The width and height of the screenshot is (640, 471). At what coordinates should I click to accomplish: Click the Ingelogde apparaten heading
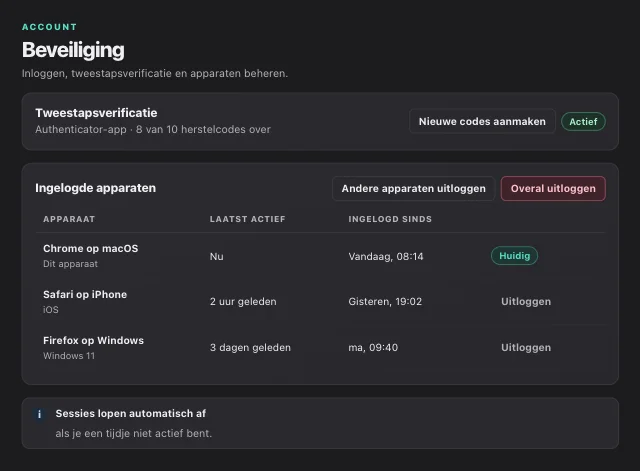[x=96, y=188]
